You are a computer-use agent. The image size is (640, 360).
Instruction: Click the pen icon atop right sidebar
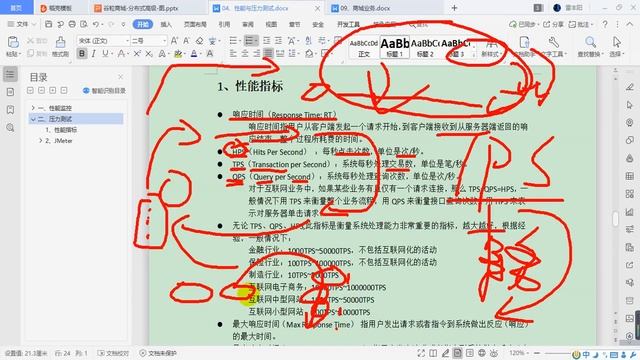point(630,87)
